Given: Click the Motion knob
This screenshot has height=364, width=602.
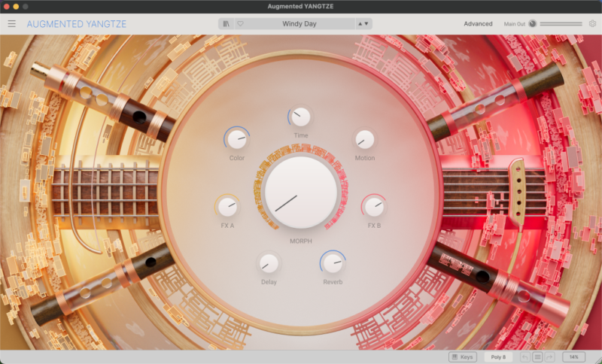Looking at the screenshot, I should click(x=365, y=139).
